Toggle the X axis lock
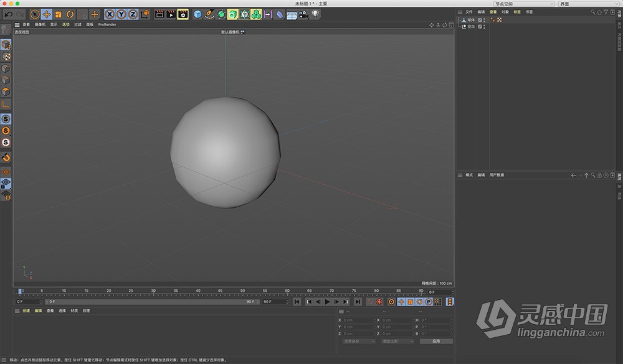 click(110, 14)
